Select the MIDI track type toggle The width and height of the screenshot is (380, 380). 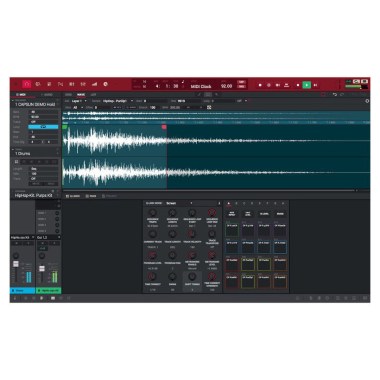pos(21,95)
